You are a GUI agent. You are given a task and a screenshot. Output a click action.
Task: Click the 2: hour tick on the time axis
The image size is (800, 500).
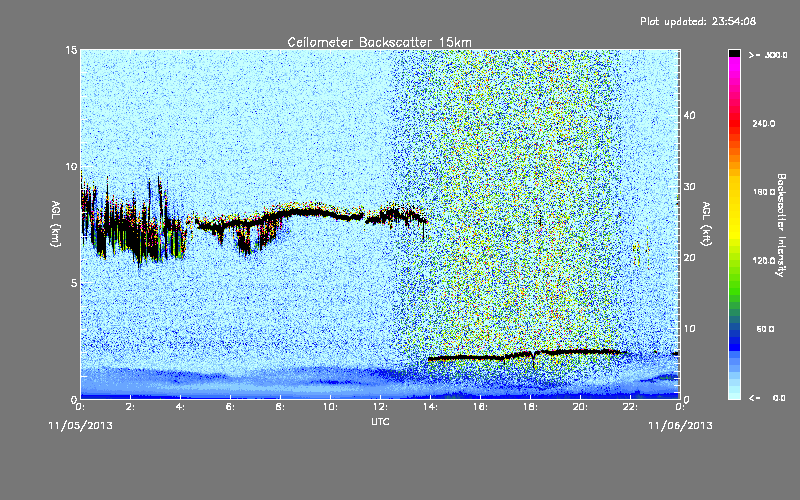click(x=131, y=407)
